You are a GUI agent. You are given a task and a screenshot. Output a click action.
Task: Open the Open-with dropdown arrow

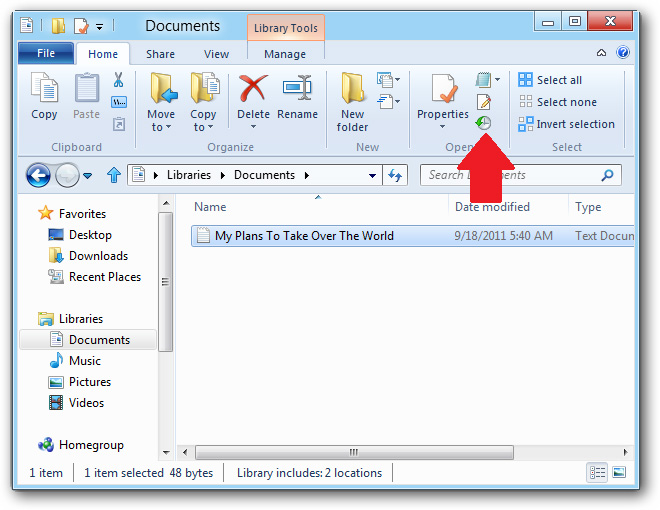pyautogui.click(x=498, y=80)
